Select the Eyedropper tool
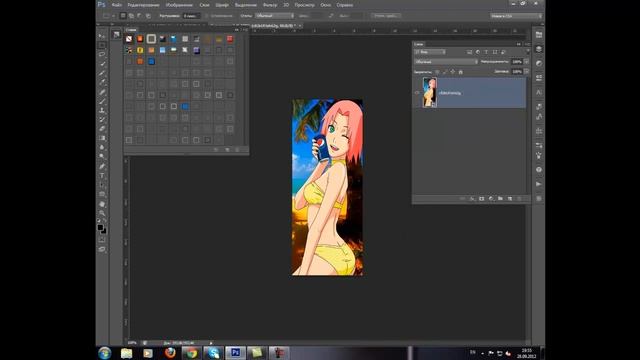The height and width of the screenshot is (360, 640). tap(102, 82)
